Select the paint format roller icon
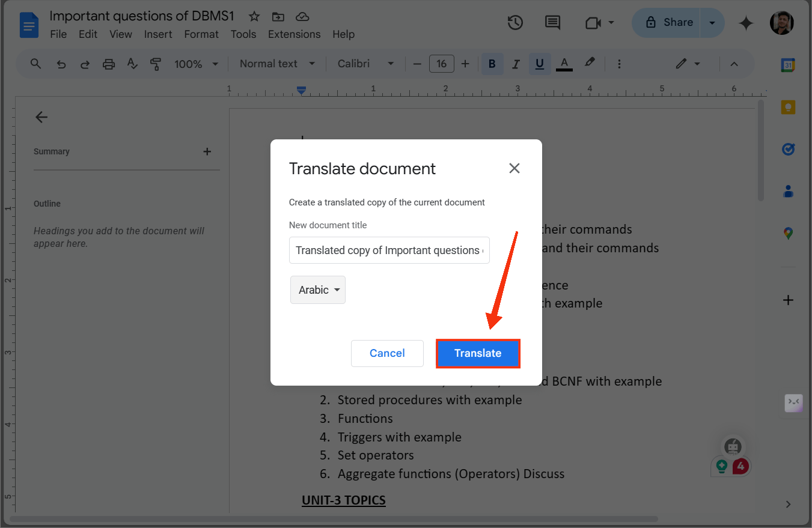This screenshot has height=528, width=812. point(156,64)
